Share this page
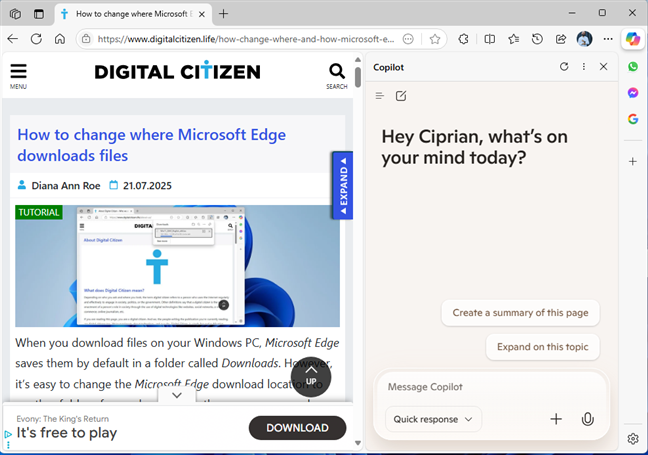The height and width of the screenshot is (455, 648). tap(561, 39)
